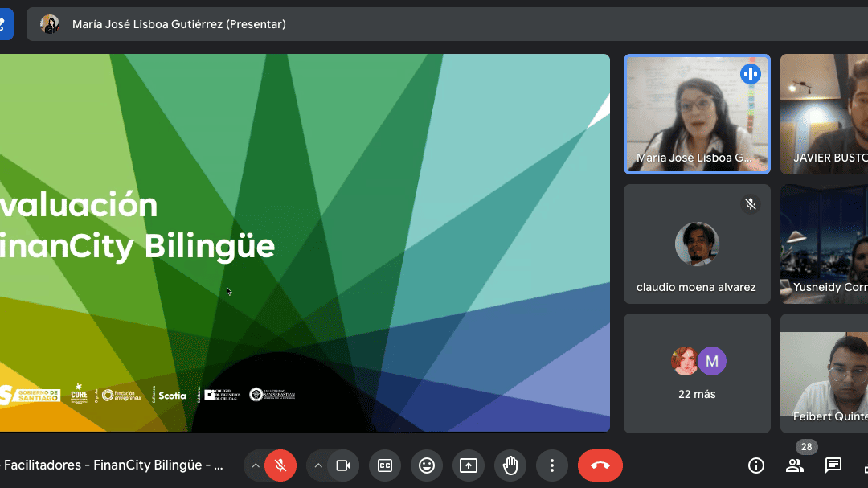Select Yusneidy Corr video tile
868x488 pixels.
point(825,244)
